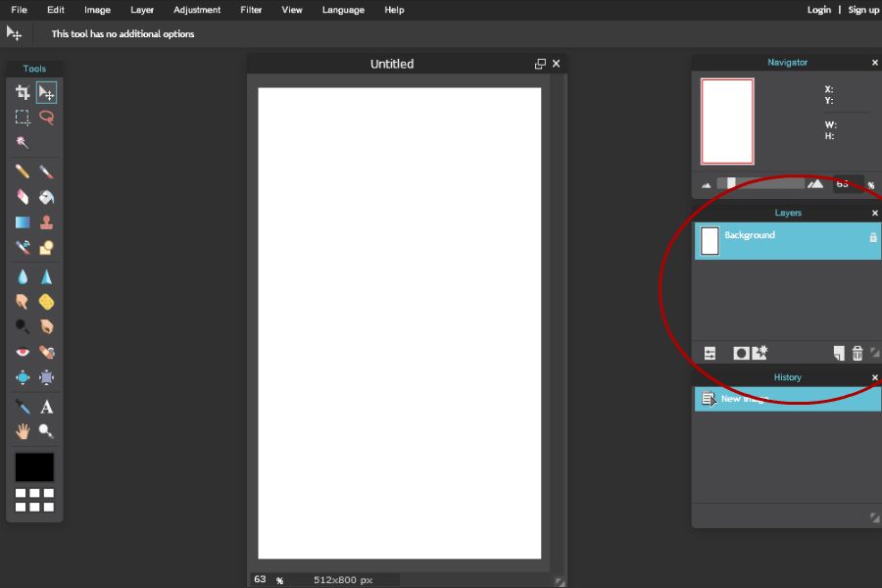882x588 pixels.
Task: Click the Login link
Action: tap(819, 10)
